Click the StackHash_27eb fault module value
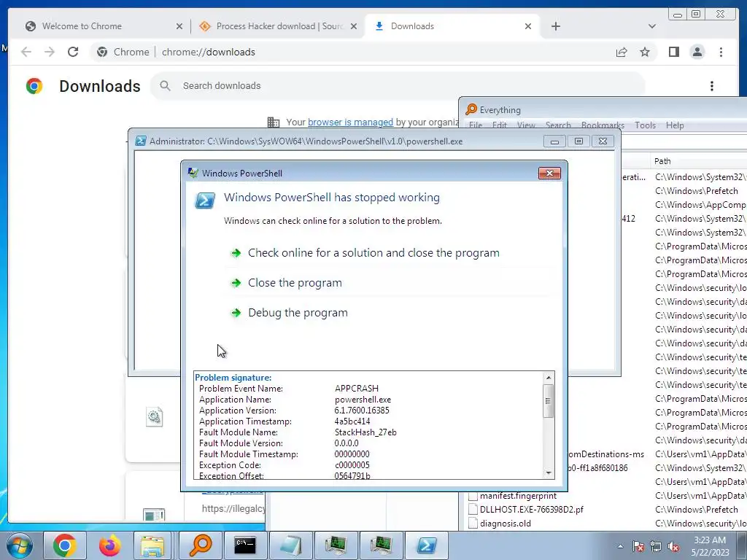747x560 pixels. coord(365,432)
